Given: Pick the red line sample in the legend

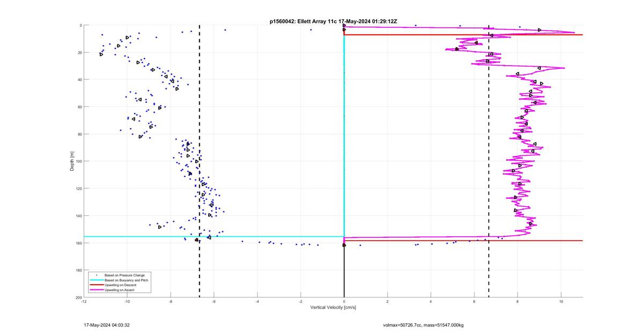Looking at the screenshot, I should [96, 285].
